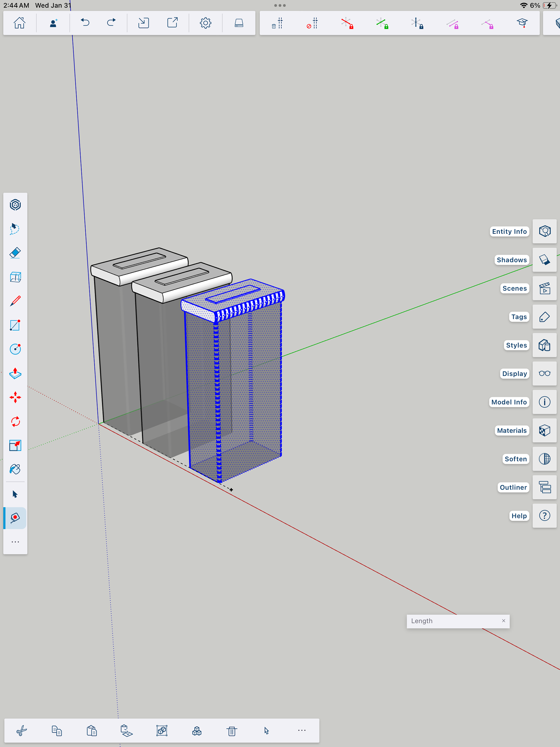
Task: Open the Materials panel icon
Action: (544, 431)
